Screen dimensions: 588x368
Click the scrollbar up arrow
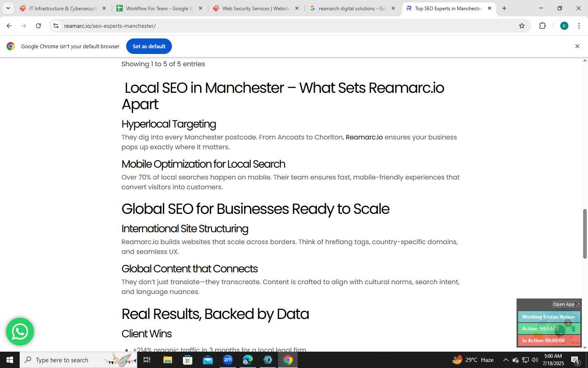tap(585, 61)
